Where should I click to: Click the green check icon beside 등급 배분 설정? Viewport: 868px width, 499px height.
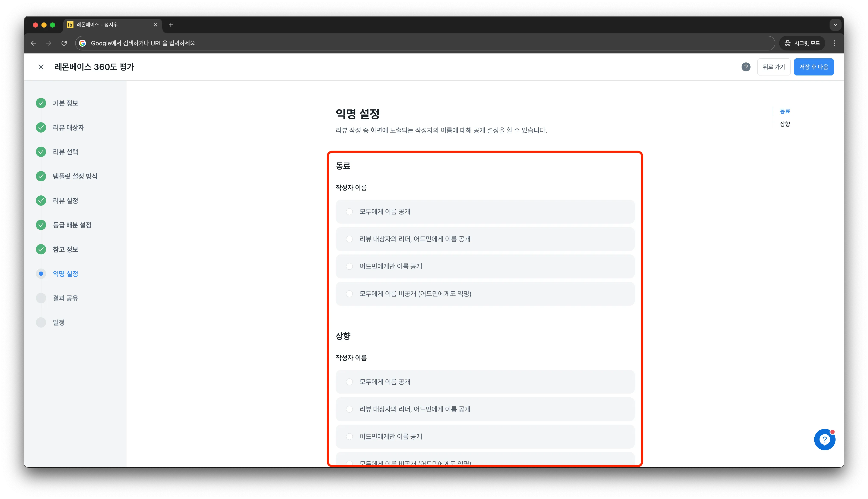[x=41, y=225]
